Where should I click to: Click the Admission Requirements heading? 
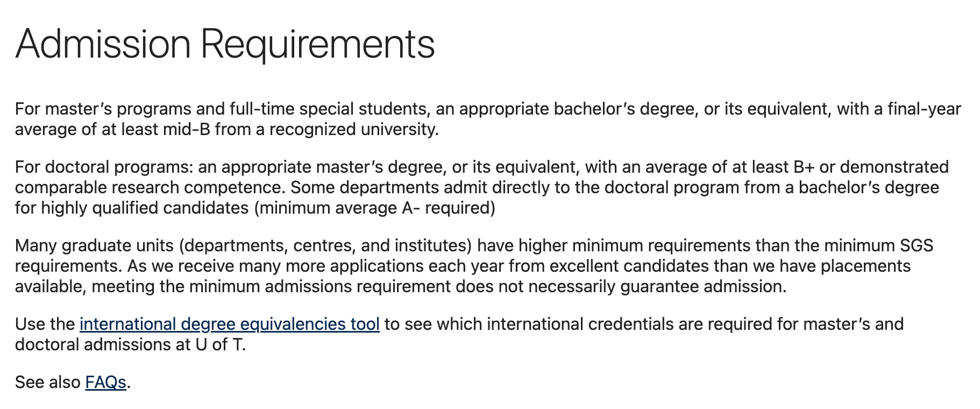point(225,44)
